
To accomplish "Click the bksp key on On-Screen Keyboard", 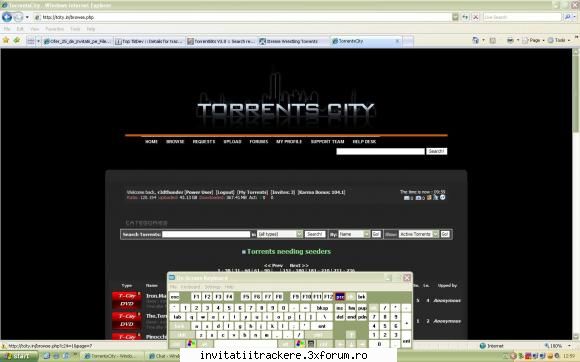I will click(322, 308).
